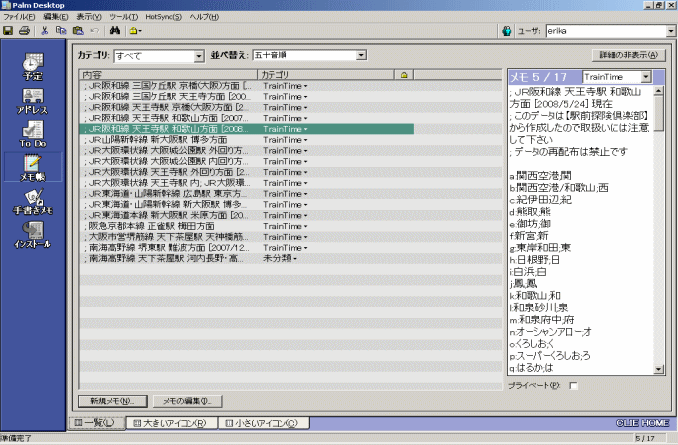Image resolution: width=678 pixels, height=445 pixels.
Task: Open the 手書きメモ handwriting notes
Action: tap(33, 202)
